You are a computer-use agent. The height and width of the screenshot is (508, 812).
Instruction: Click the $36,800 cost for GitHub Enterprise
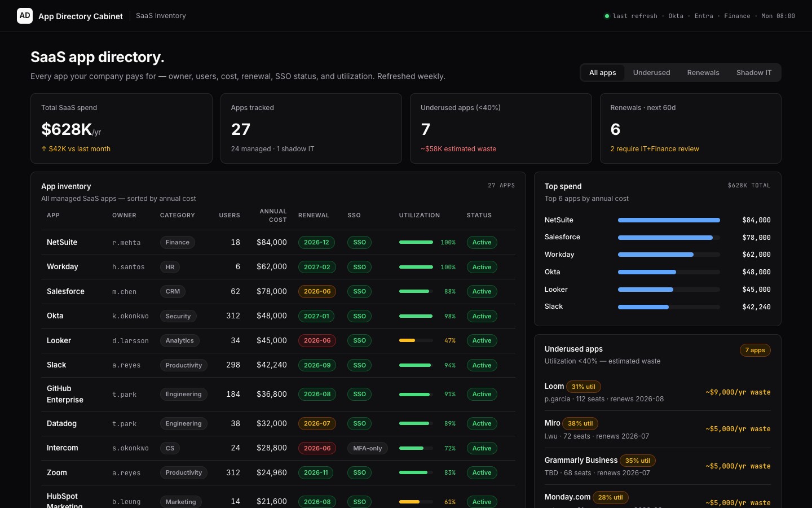point(272,394)
